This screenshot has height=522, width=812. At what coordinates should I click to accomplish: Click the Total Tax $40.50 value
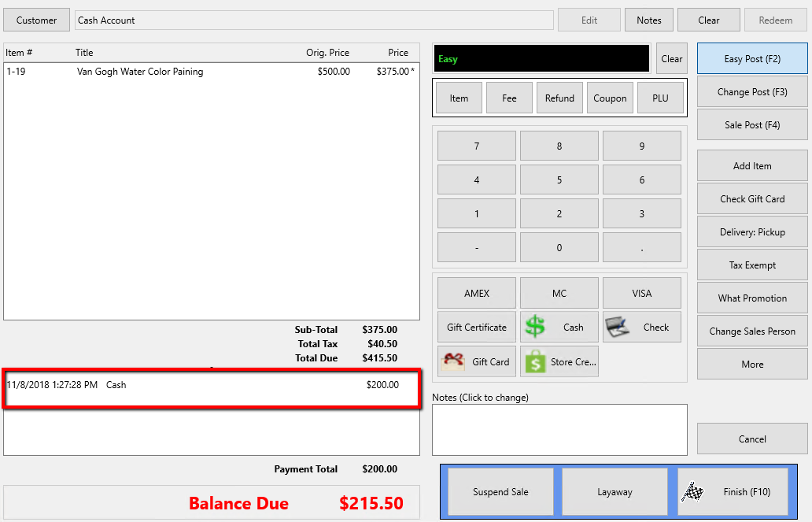click(x=382, y=344)
